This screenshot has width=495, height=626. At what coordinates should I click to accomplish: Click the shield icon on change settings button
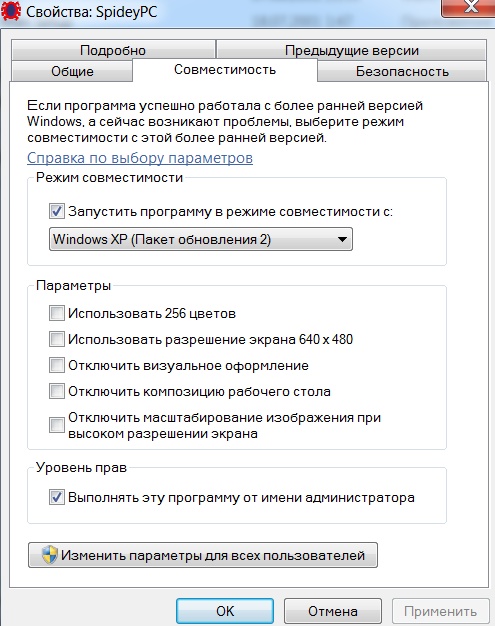(x=50, y=555)
